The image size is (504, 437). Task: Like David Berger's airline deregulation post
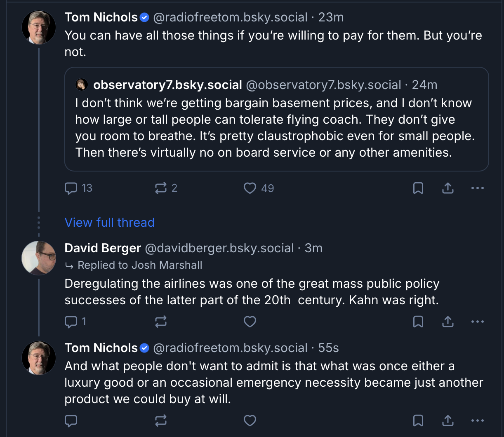click(x=250, y=322)
